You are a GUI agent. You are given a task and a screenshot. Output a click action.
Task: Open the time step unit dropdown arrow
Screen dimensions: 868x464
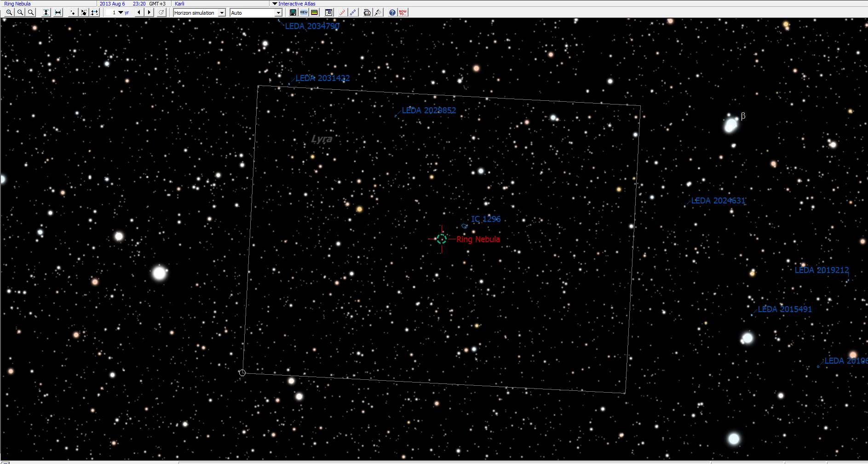121,12
